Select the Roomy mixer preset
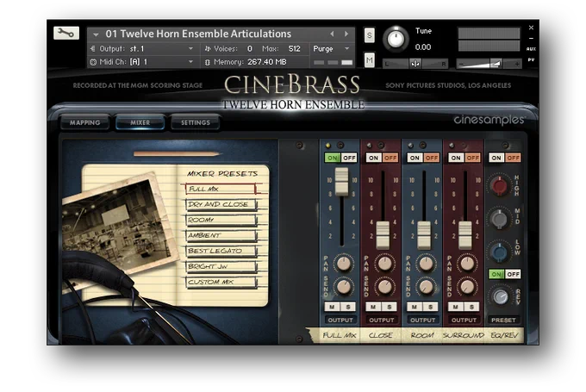The width and height of the screenshot is (586, 392). click(221, 220)
